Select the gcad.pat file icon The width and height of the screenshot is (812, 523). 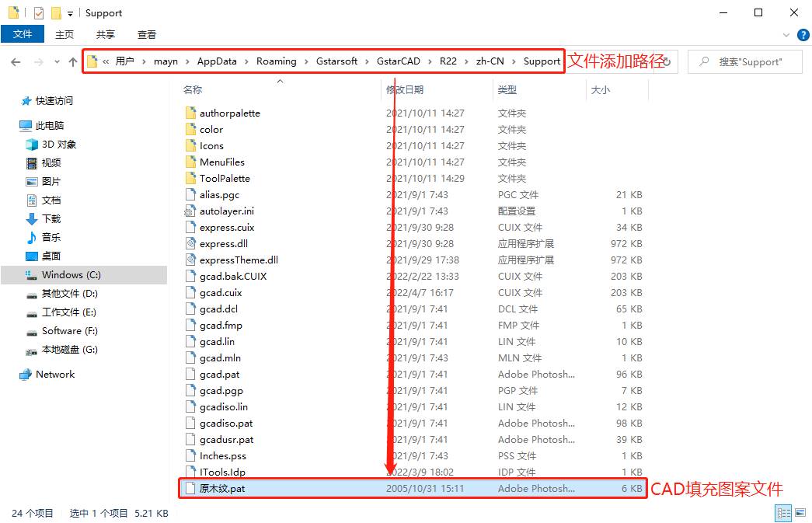tap(190, 374)
